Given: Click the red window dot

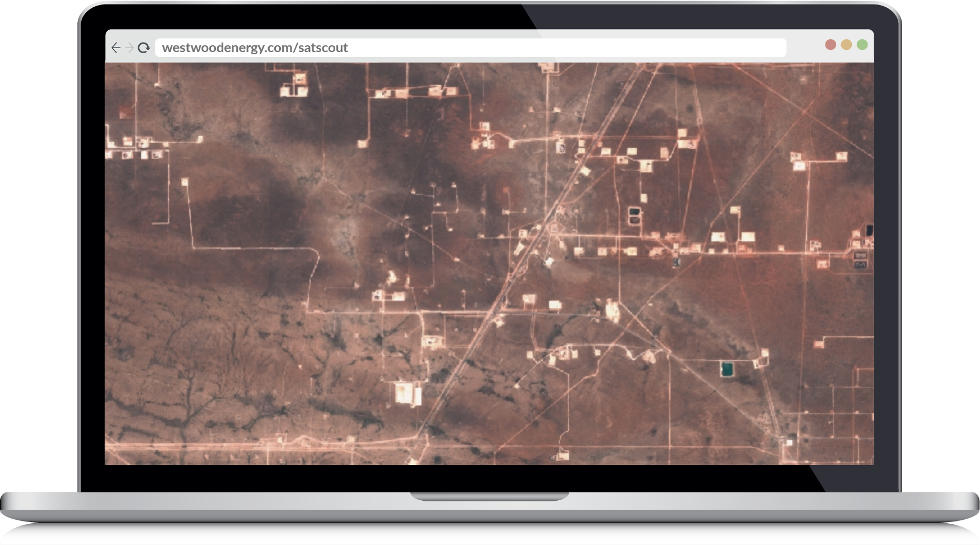Looking at the screenshot, I should pos(831,45).
